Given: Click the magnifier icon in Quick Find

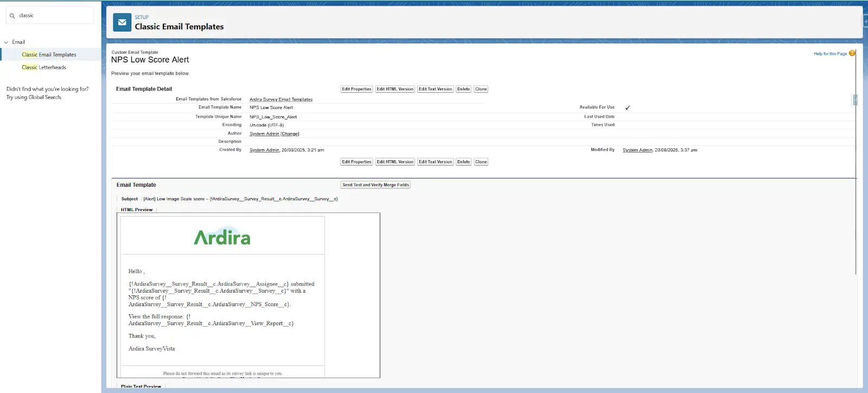Looking at the screenshot, I should point(12,16).
